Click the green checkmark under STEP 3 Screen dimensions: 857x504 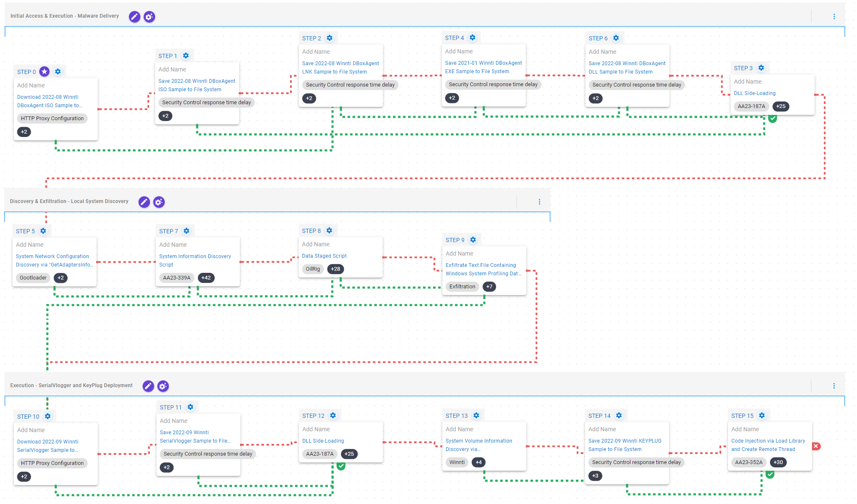[773, 119]
